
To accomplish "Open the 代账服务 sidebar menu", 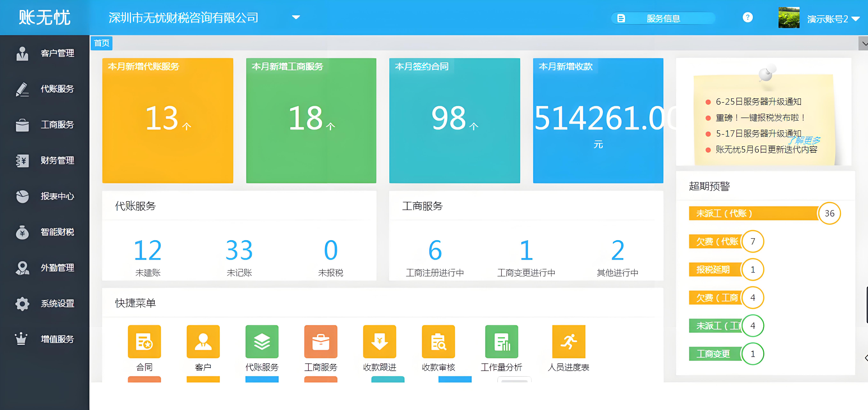I will pyautogui.click(x=45, y=89).
